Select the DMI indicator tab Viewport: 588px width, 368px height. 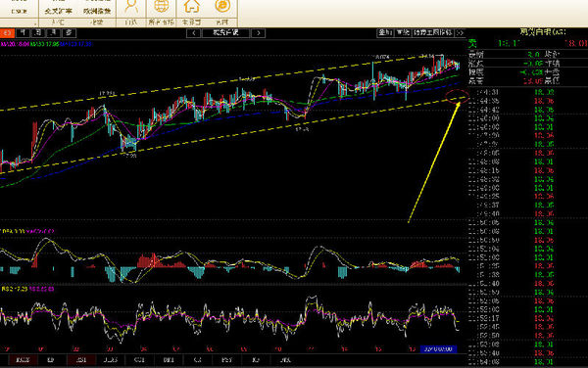169,360
